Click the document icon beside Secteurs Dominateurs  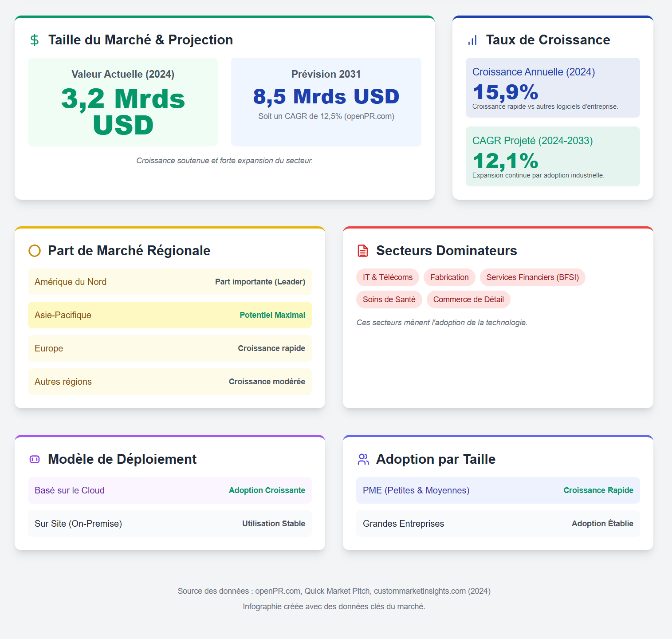tap(363, 251)
